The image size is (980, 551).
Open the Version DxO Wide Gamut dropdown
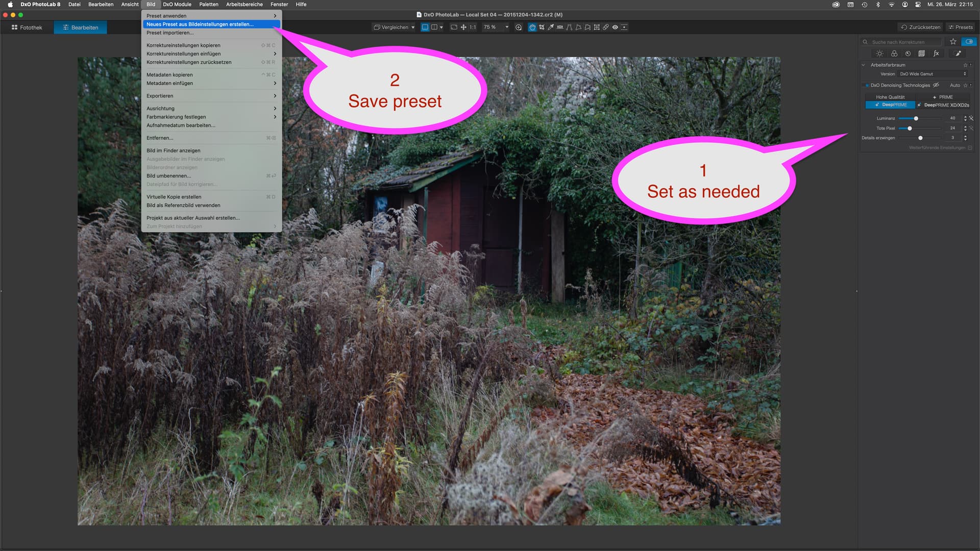[933, 74]
